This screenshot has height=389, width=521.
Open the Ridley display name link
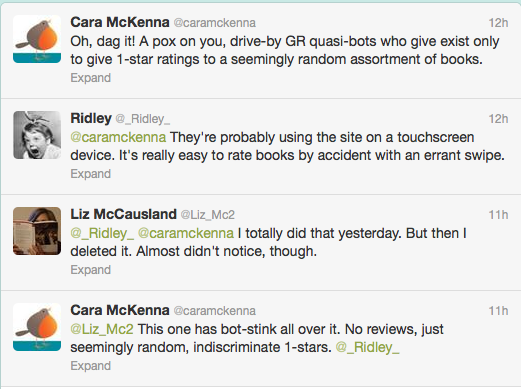(x=91, y=118)
